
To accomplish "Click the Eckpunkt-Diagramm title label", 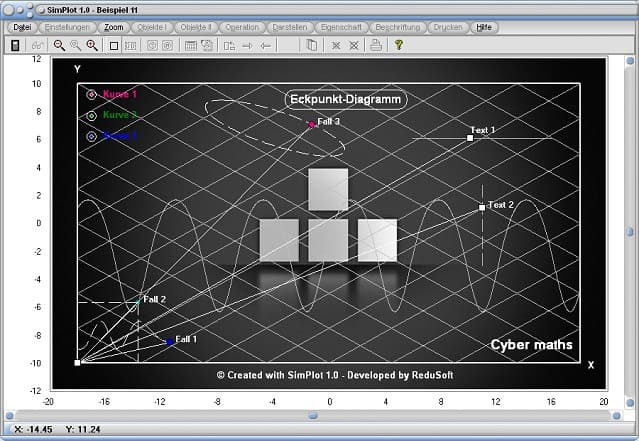I will (x=346, y=99).
